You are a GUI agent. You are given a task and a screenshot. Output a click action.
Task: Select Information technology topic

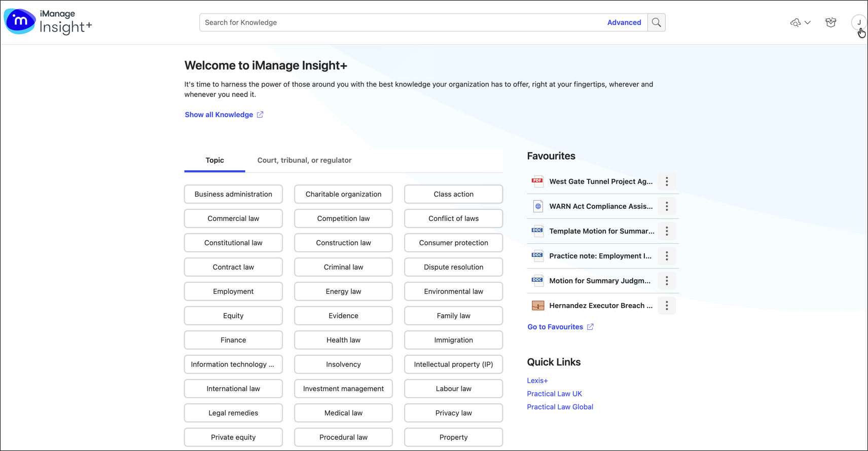(x=233, y=364)
